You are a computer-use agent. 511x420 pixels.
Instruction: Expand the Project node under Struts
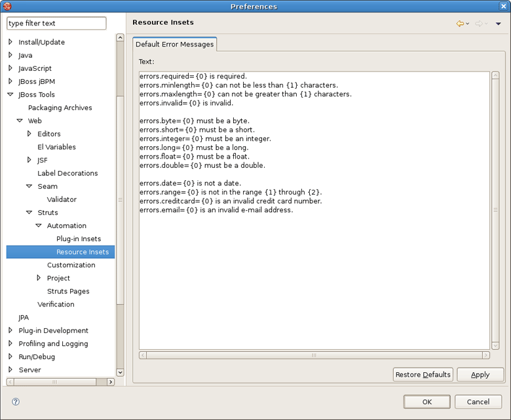(39, 278)
